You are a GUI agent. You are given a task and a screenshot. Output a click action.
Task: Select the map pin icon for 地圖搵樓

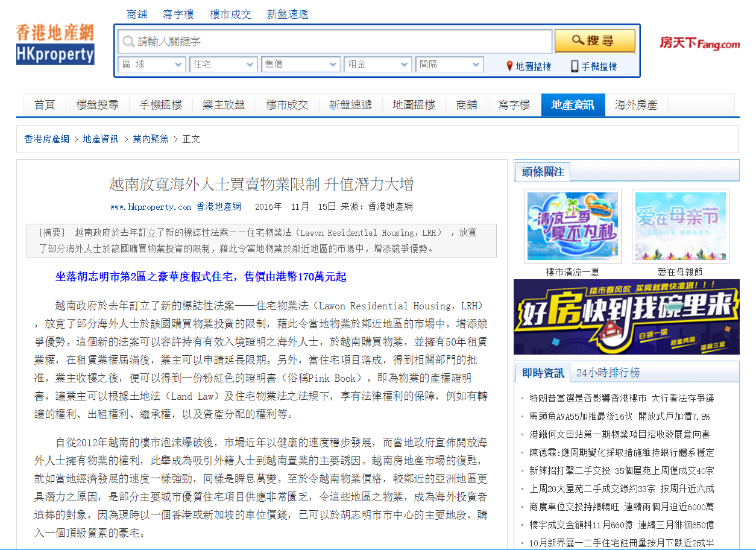click(509, 66)
